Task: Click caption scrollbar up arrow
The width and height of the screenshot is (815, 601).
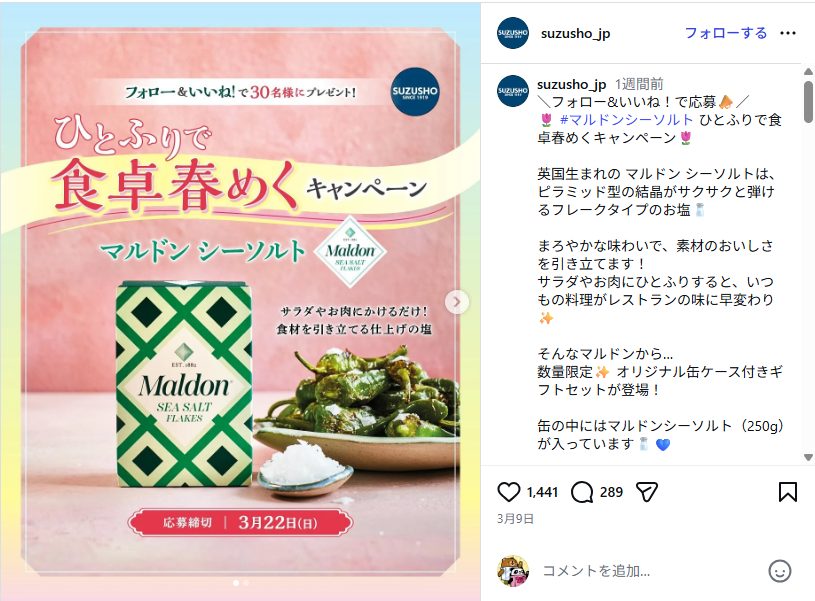Action: 808,71
